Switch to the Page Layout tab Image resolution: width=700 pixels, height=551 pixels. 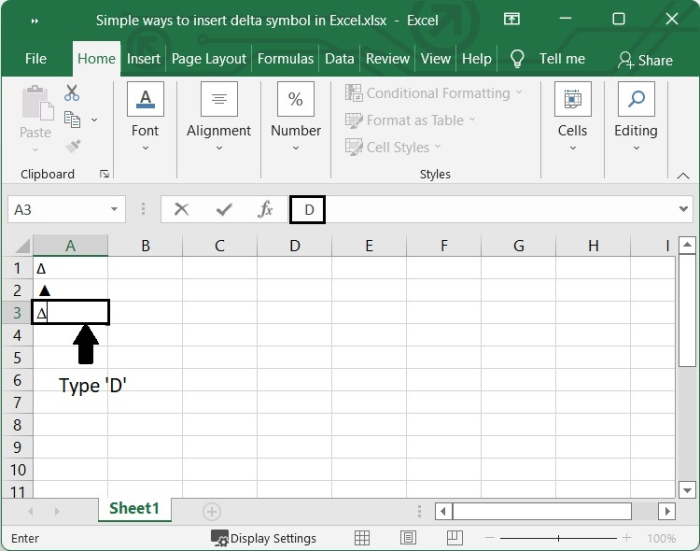click(x=208, y=58)
